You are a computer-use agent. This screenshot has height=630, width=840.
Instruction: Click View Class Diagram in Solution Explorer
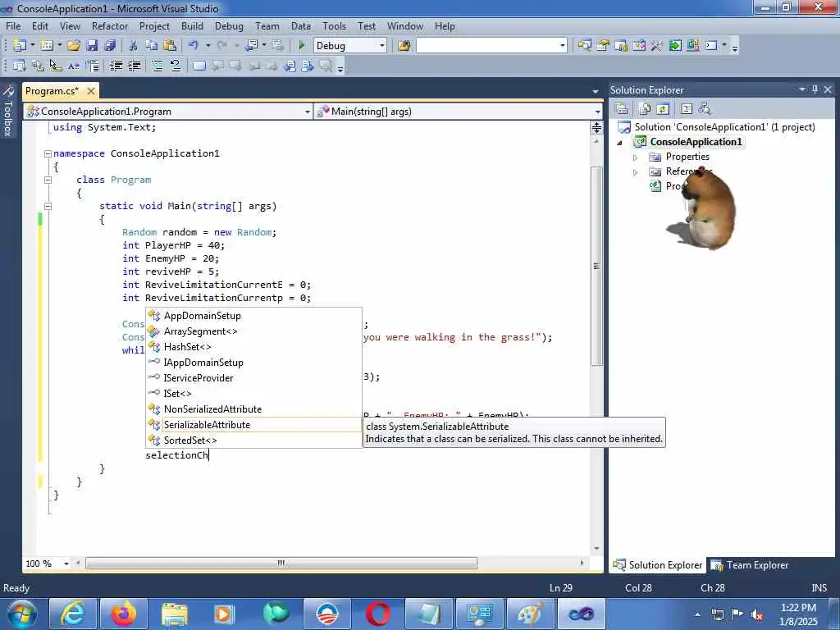pyautogui.click(x=704, y=109)
